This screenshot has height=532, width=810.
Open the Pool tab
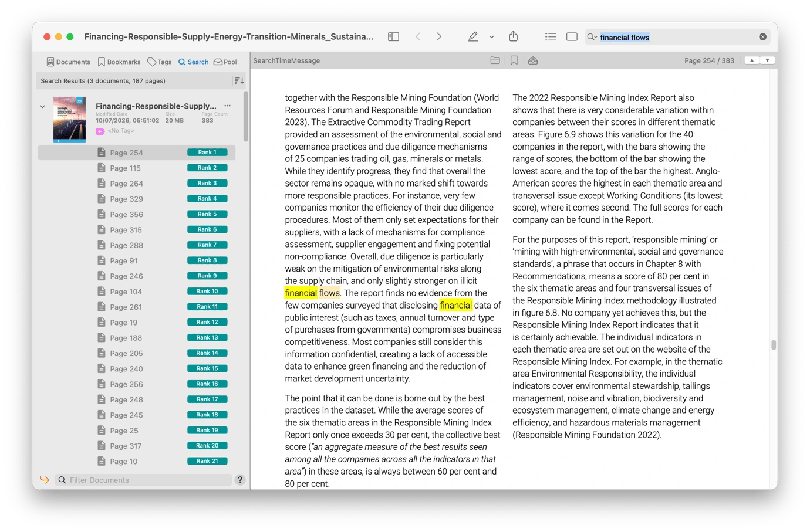(x=225, y=62)
